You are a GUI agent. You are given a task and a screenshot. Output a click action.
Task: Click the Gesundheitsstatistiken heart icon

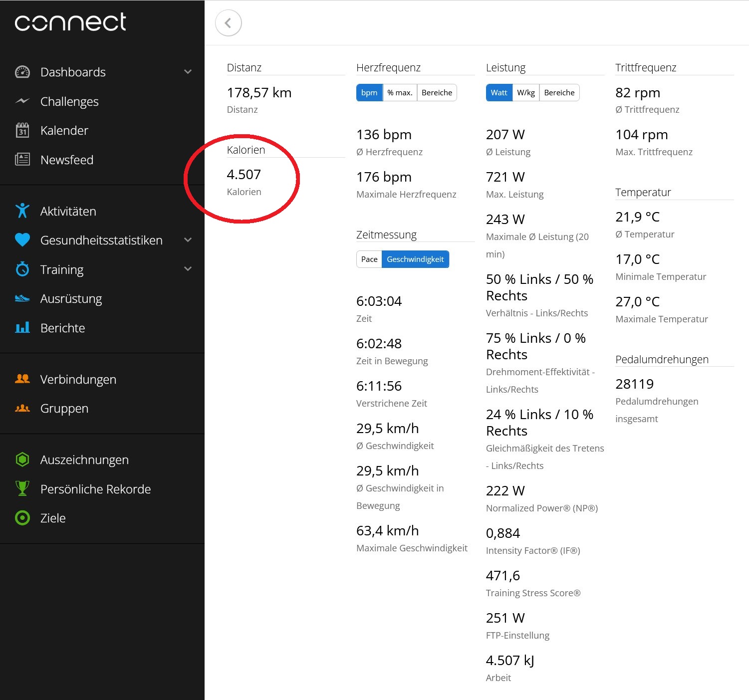pos(22,240)
